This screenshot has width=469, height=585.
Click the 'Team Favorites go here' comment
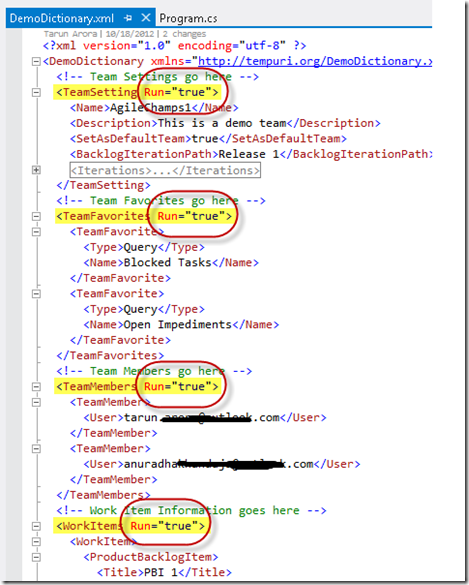(x=161, y=201)
